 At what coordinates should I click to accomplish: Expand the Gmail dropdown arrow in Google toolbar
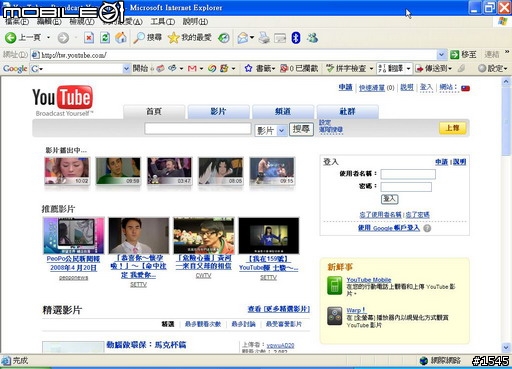pos(201,69)
